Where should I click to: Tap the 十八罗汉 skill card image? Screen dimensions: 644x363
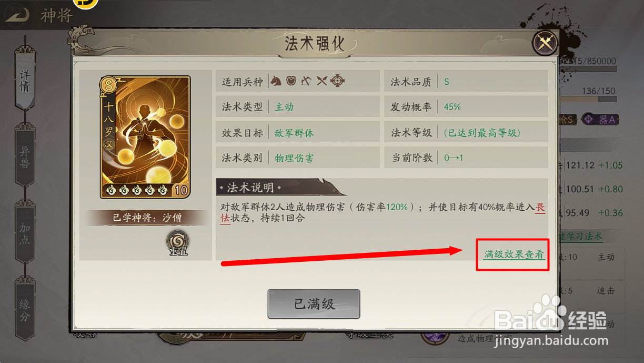pos(146,137)
